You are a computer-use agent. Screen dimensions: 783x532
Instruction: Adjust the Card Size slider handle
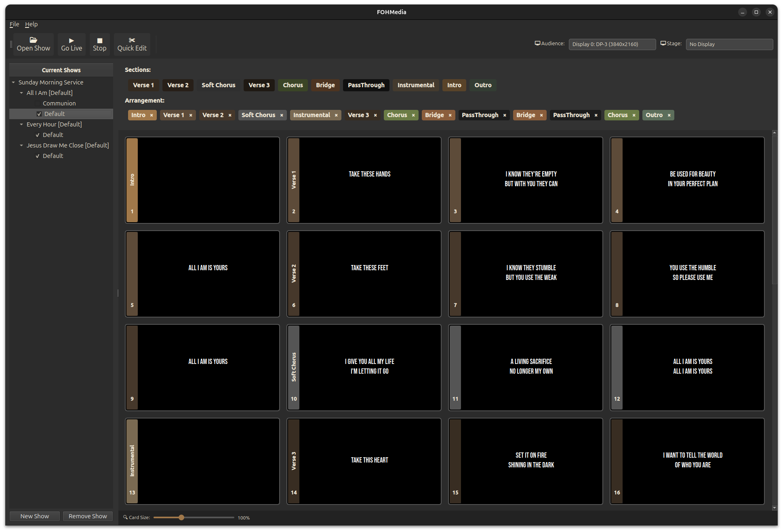[181, 517]
